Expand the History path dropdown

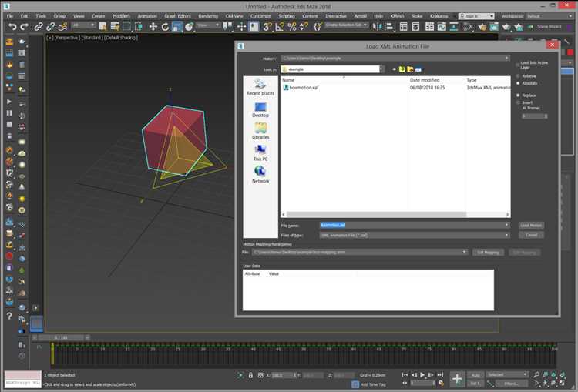coord(506,59)
